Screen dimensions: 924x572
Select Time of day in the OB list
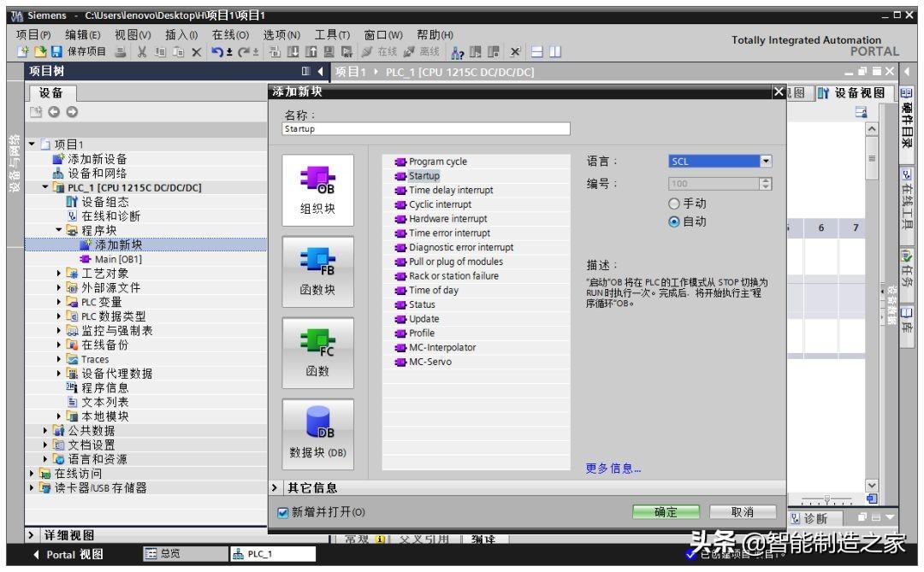(x=434, y=291)
